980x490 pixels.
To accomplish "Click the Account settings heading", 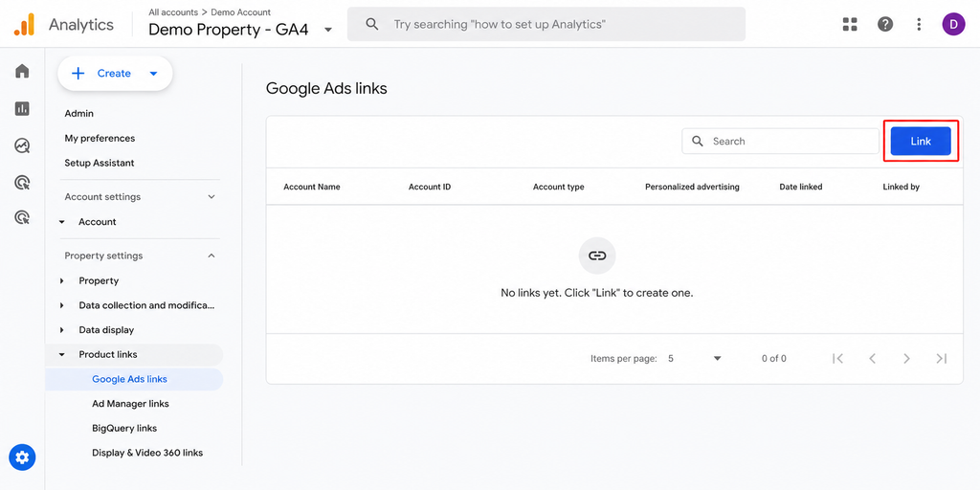I will tap(102, 197).
